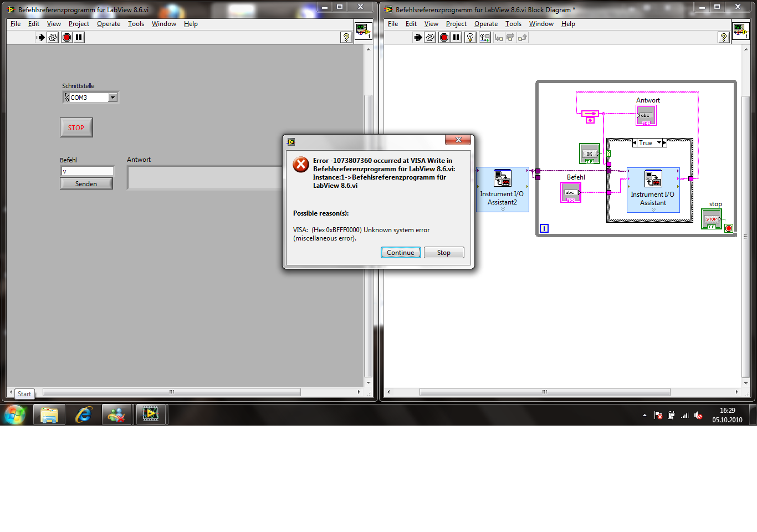
Task: Toggle Run Continuously in front panel toolbar
Action: click(x=53, y=37)
